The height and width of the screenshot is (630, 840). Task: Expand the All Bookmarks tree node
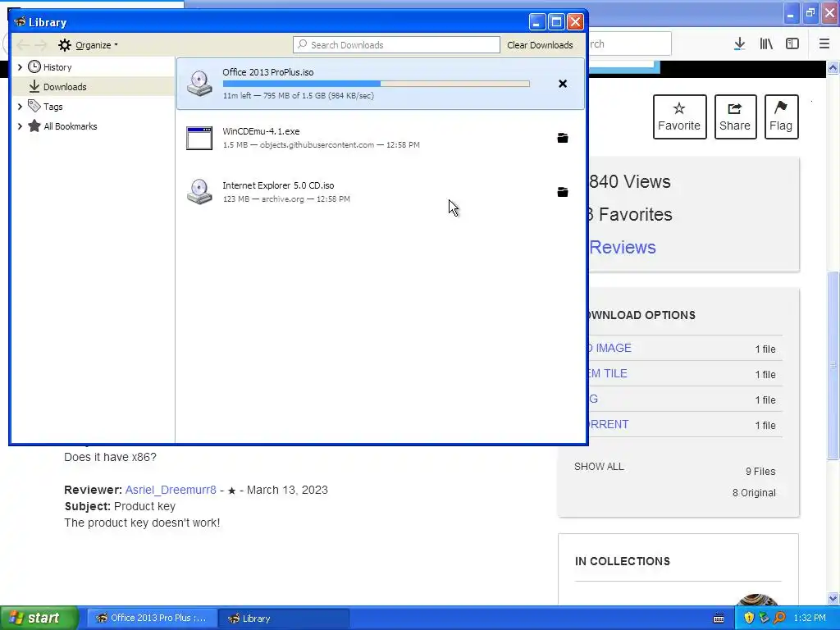20,126
